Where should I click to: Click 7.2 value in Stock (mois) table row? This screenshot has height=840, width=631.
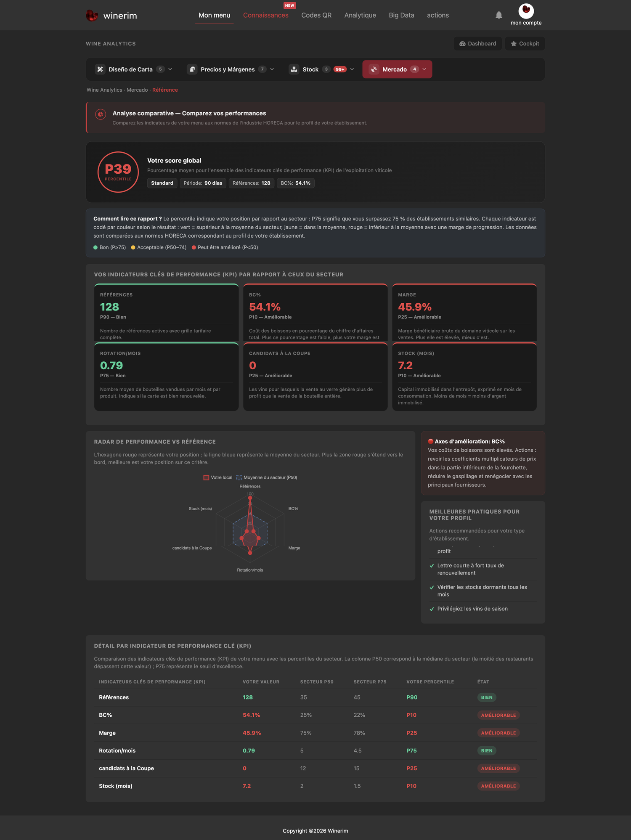247,786
